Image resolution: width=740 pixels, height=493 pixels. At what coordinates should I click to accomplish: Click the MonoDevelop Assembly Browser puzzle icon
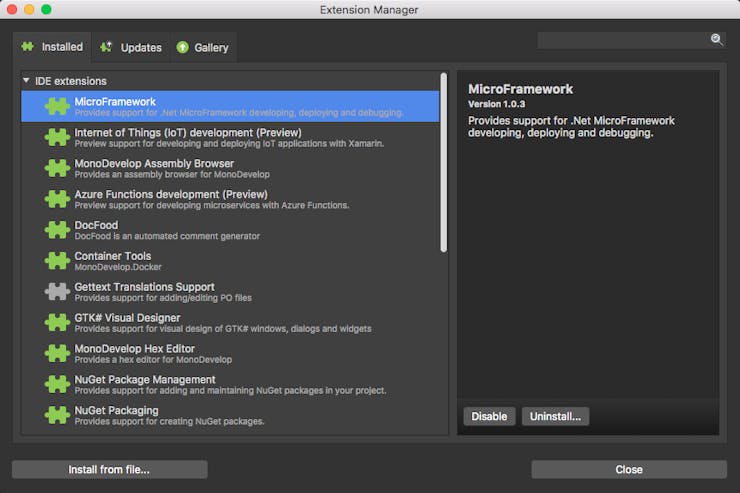57,168
